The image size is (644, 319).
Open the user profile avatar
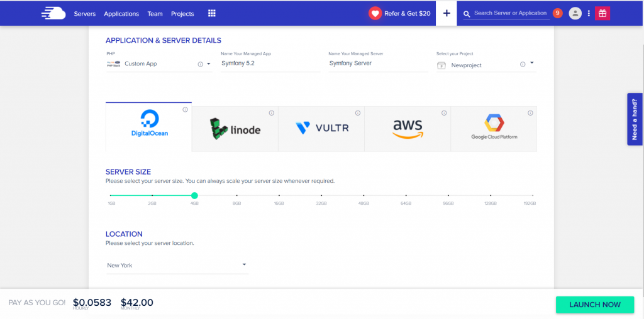point(575,13)
